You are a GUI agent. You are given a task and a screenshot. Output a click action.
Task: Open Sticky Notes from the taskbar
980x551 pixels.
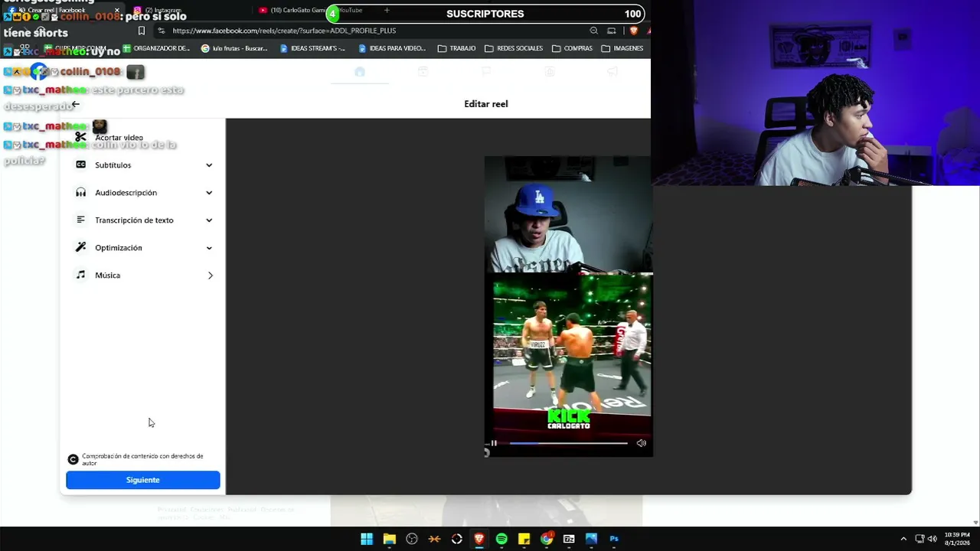click(524, 539)
